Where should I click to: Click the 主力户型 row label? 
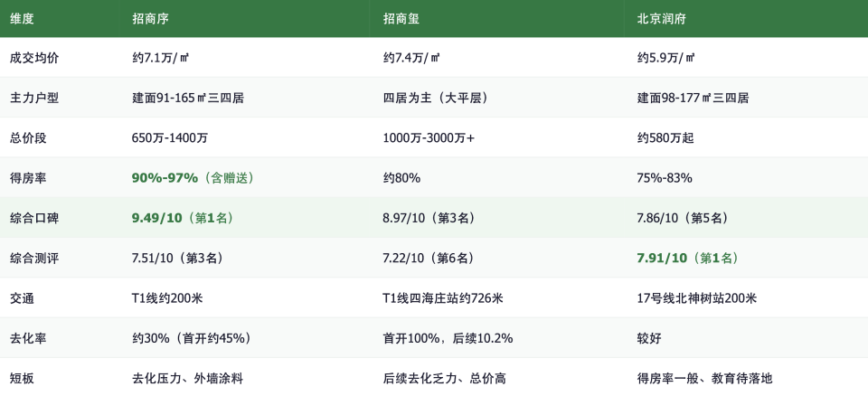(34, 98)
